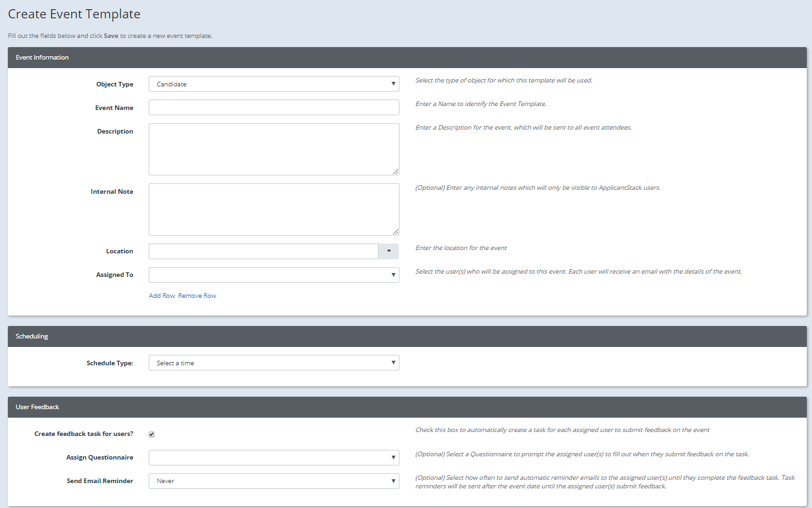This screenshot has height=508, width=812.
Task: Uncheck 'Create feedback task for users?'
Action: point(151,433)
